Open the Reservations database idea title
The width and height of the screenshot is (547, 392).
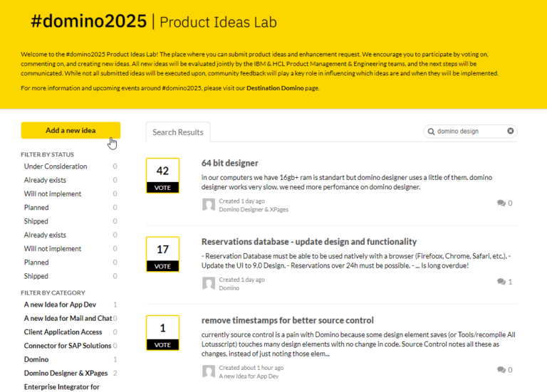click(308, 242)
